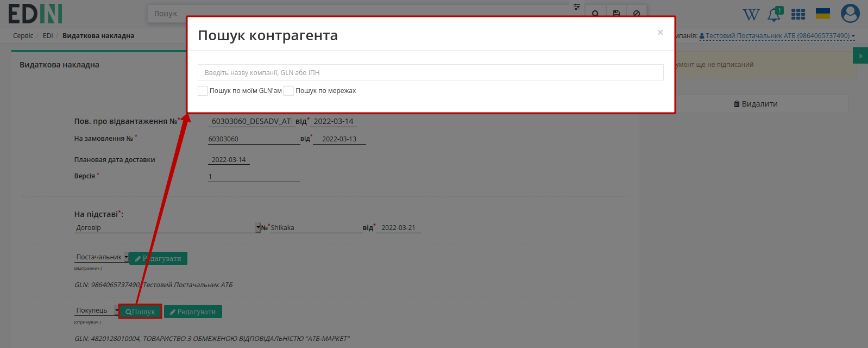Open the Покупець role dropdown
The height and width of the screenshot is (348, 868).
coord(97,310)
